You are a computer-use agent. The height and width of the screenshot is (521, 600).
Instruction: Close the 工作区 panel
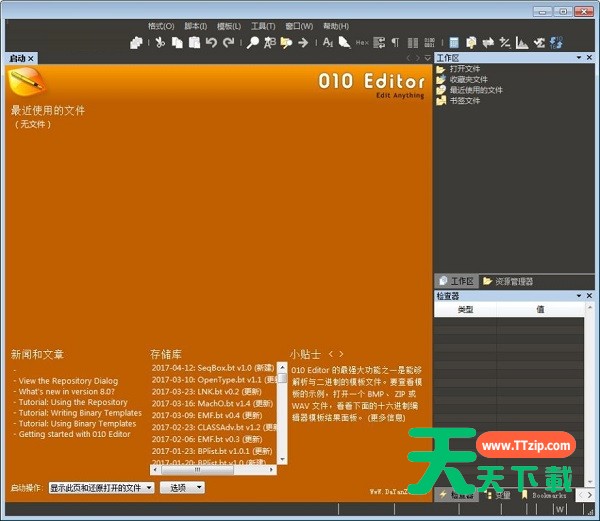point(589,57)
